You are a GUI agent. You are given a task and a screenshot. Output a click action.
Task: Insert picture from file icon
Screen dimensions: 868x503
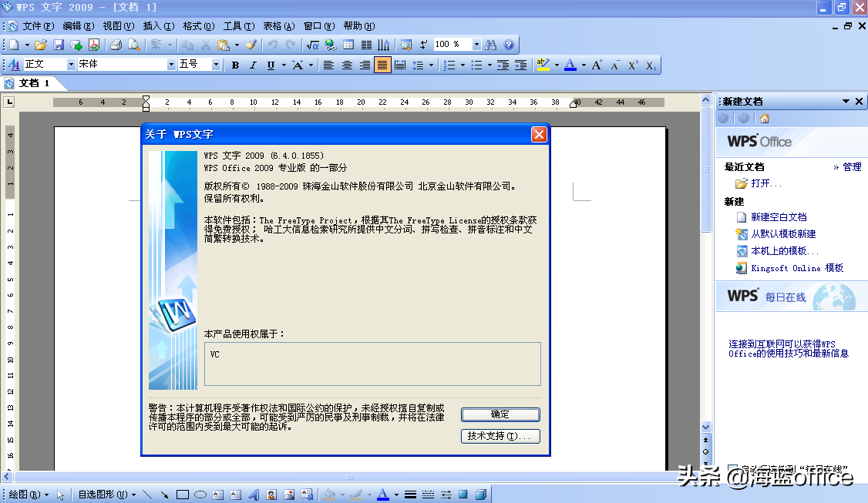[x=289, y=495]
